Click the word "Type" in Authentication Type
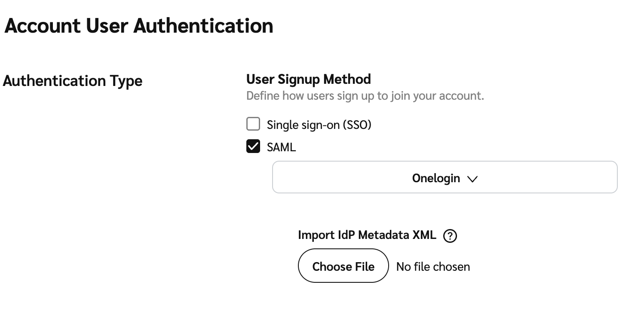 coord(126,81)
